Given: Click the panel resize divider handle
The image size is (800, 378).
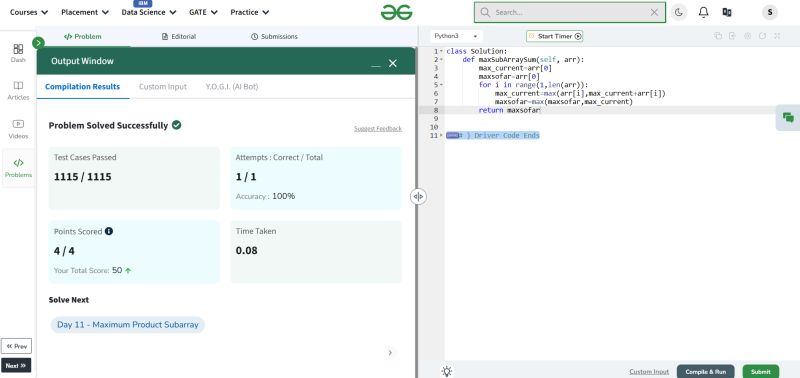Looking at the screenshot, I should coord(418,196).
